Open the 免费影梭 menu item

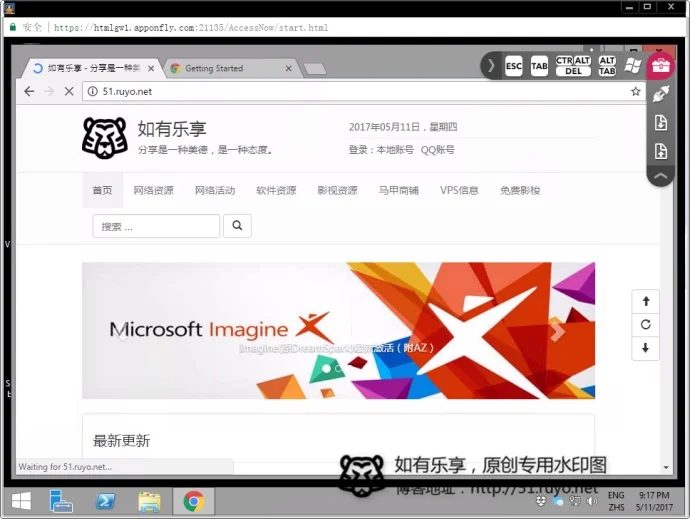(520, 191)
